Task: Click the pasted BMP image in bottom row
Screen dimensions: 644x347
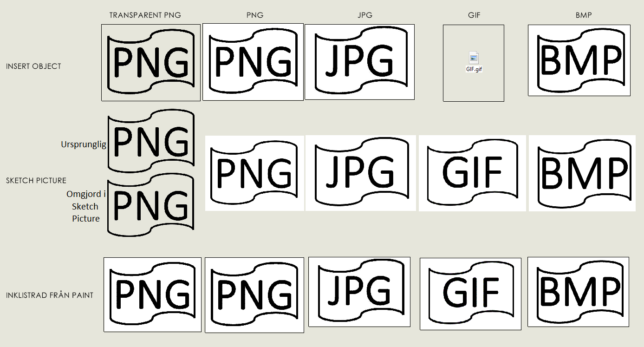Action: pos(578,292)
